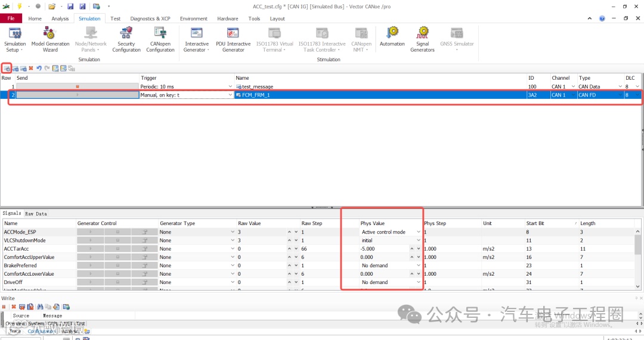This screenshot has width=644, height=340.
Task: Open Trigger dropdown for FCM_FRM_1
Action: pos(230,95)
